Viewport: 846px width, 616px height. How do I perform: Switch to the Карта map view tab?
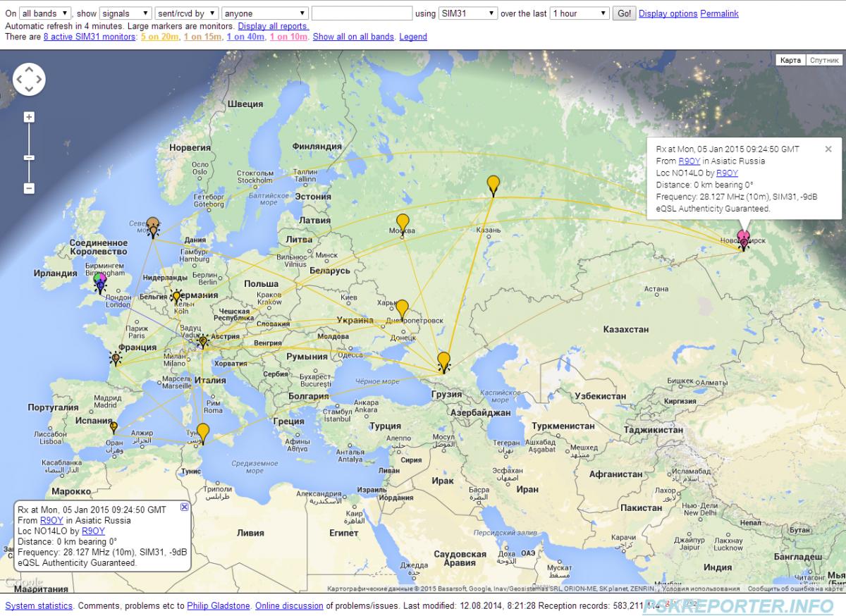pos(790,61)
